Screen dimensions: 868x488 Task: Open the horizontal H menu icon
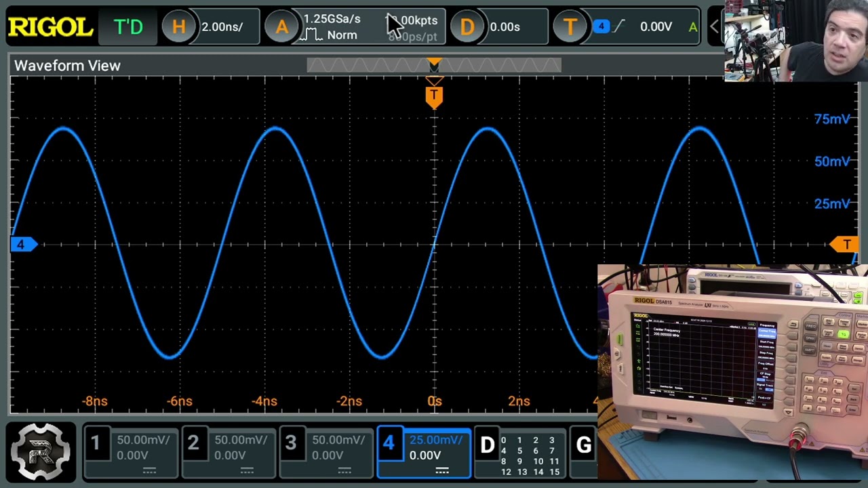[x=178, y=27]
